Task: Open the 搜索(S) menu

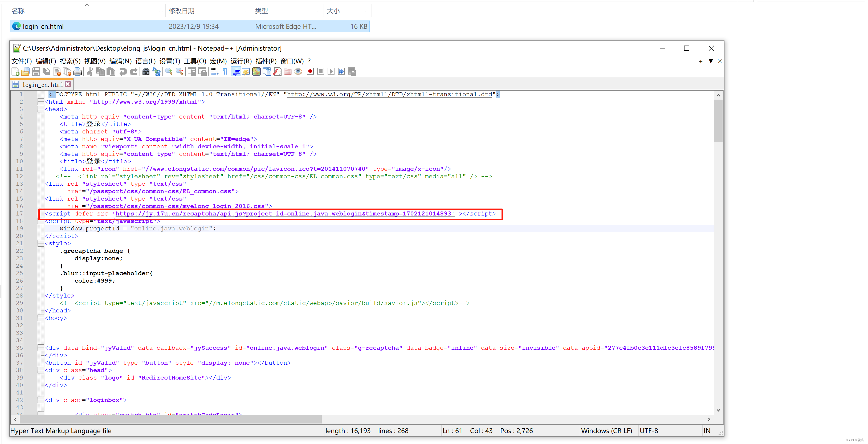Action: pos(70,61)
